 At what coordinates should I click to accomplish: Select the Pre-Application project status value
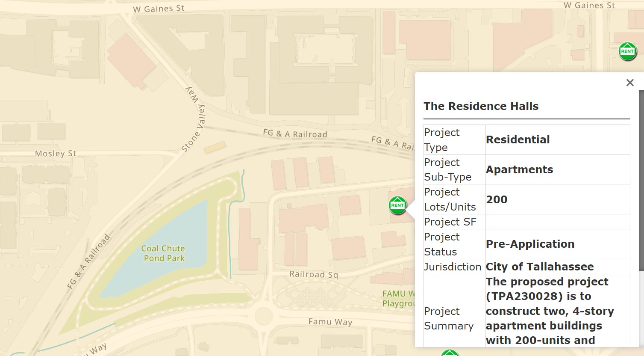tap(530, 244)
